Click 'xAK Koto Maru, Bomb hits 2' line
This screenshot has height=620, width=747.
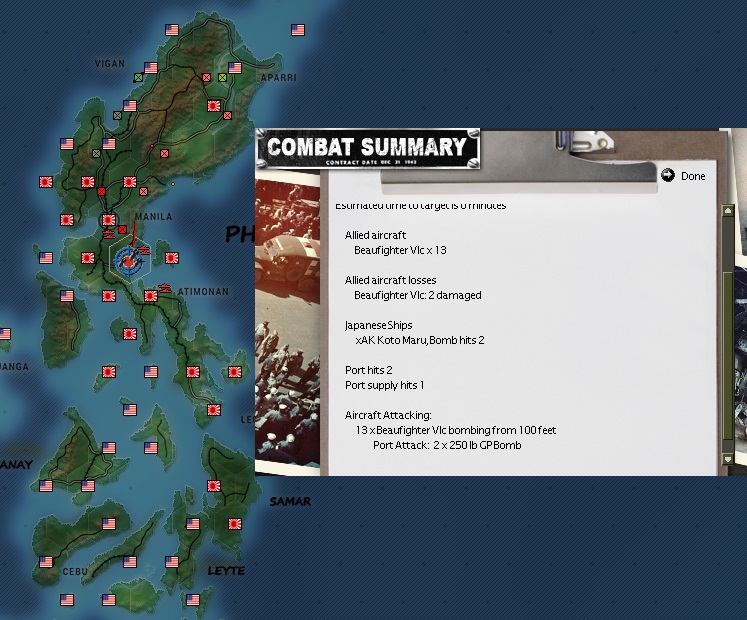[420, 340]
